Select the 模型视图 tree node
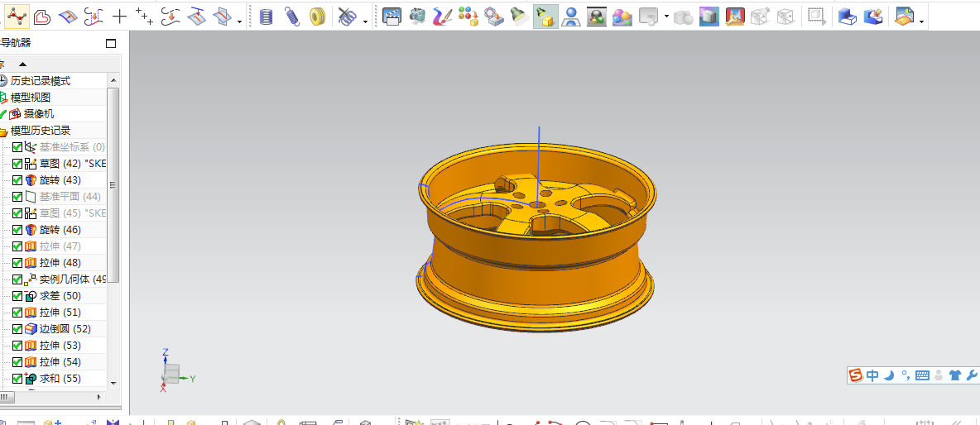980x425 pixels. (31, 98)
